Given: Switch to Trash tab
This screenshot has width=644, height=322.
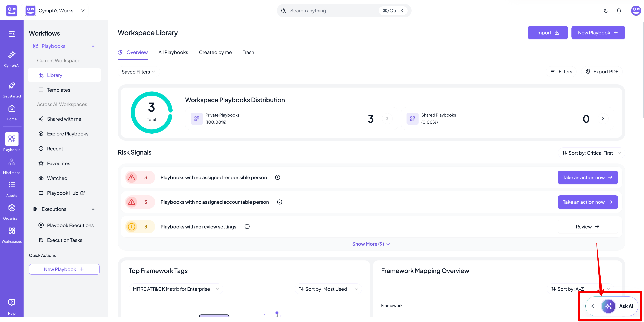Looking at the screenshot, I should pos(248,52).
